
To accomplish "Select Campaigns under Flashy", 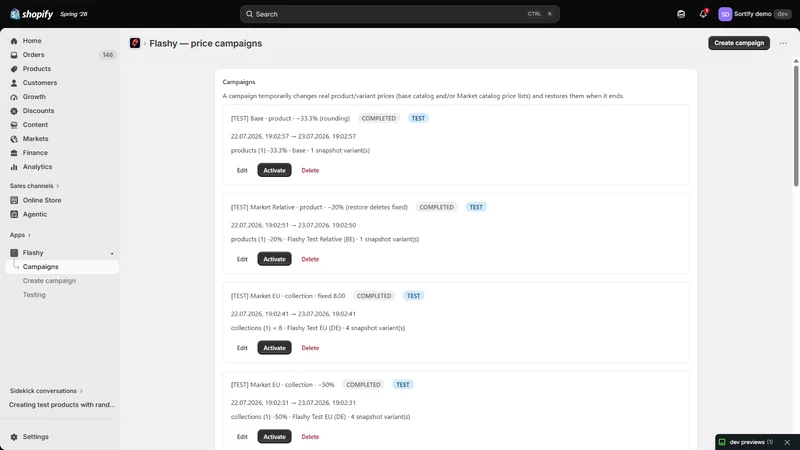I will pyautogui.click(x=62, y=266).
